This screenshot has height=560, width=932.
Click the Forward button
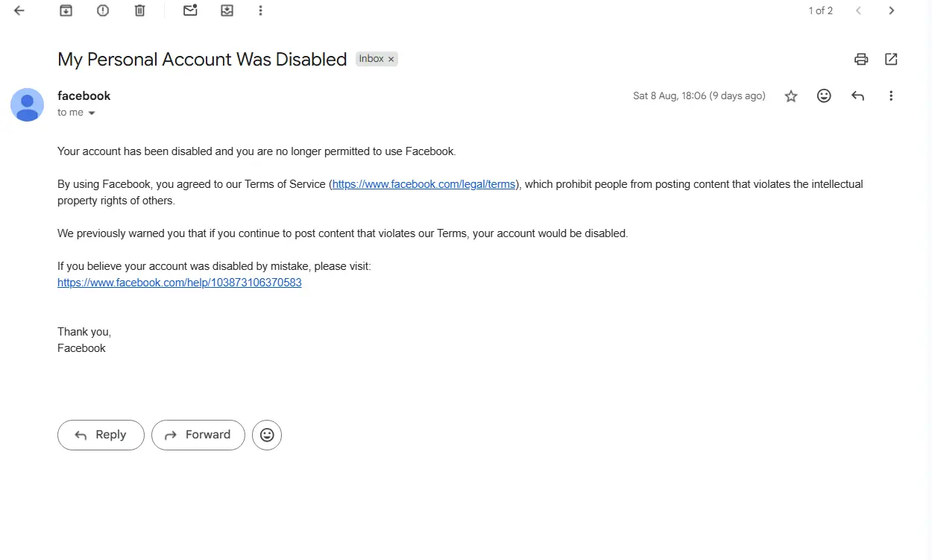tap(198, 435)
